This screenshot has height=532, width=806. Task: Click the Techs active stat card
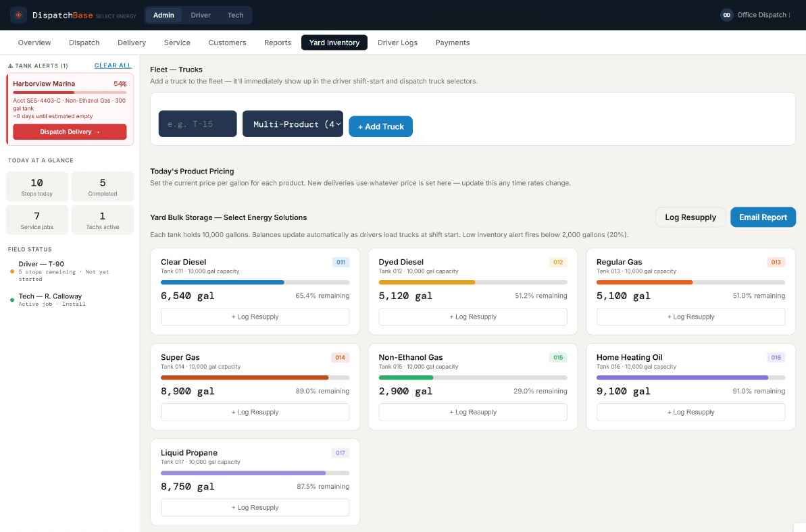(x=103, y=220)
